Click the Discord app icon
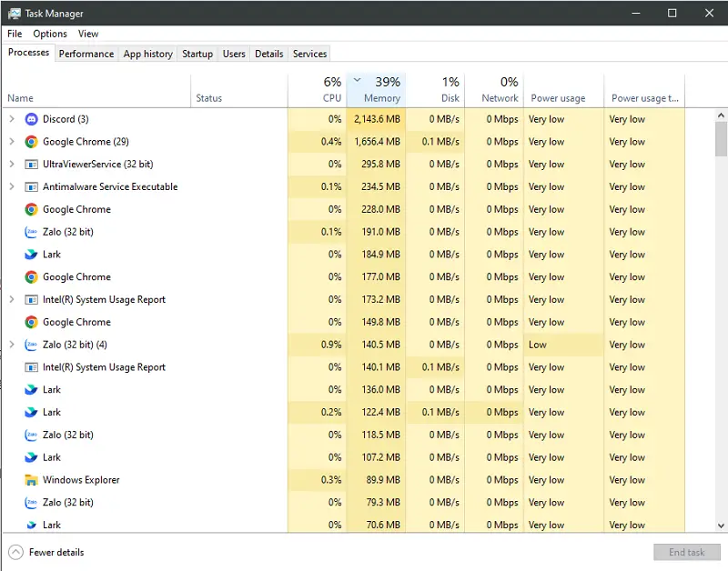 [x=31, y=119]
